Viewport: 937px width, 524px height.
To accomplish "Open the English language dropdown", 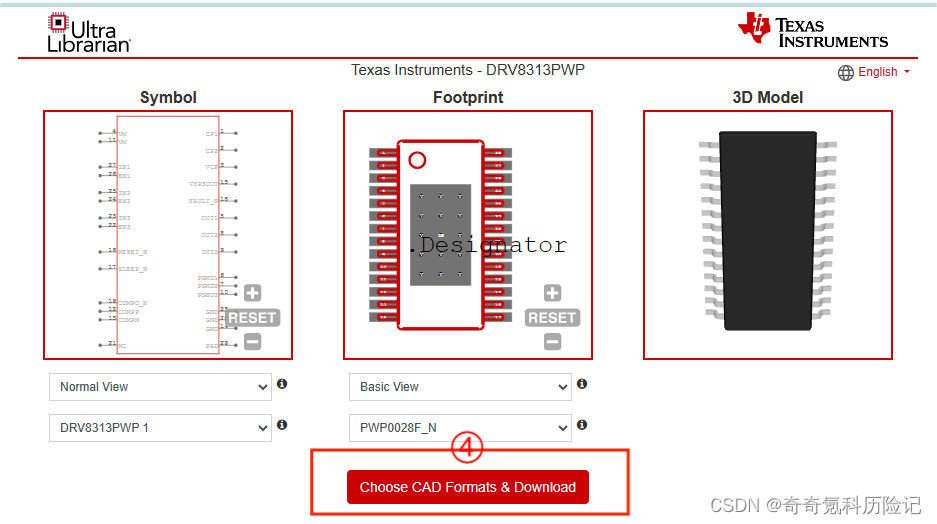I will pyautogui.click(x=884, y=72).
